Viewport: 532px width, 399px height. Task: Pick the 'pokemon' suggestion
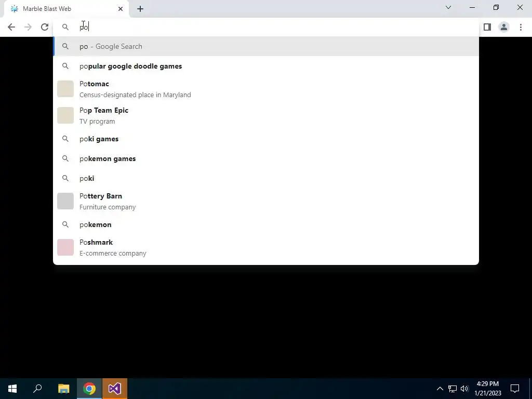265,224
